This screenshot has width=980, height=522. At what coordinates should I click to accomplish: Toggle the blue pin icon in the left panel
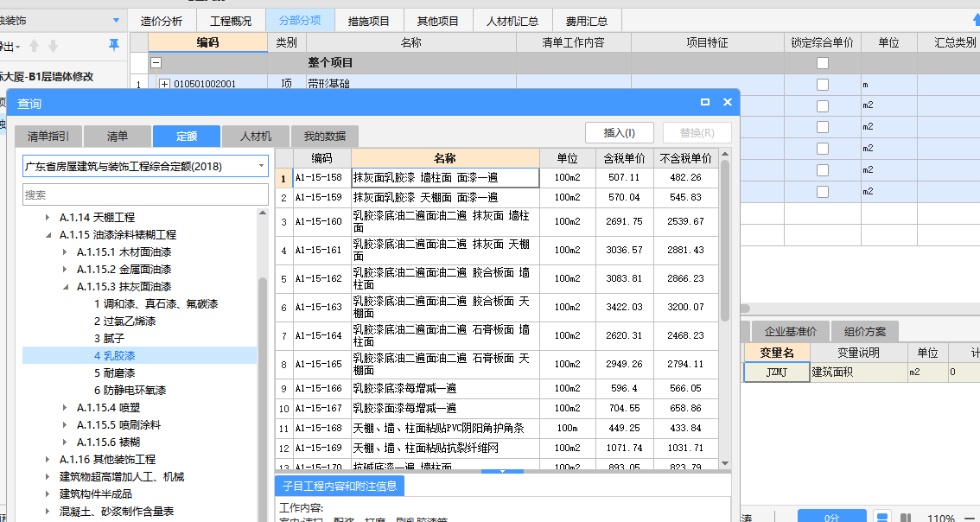pyautogui.click(x=114, y=45)
